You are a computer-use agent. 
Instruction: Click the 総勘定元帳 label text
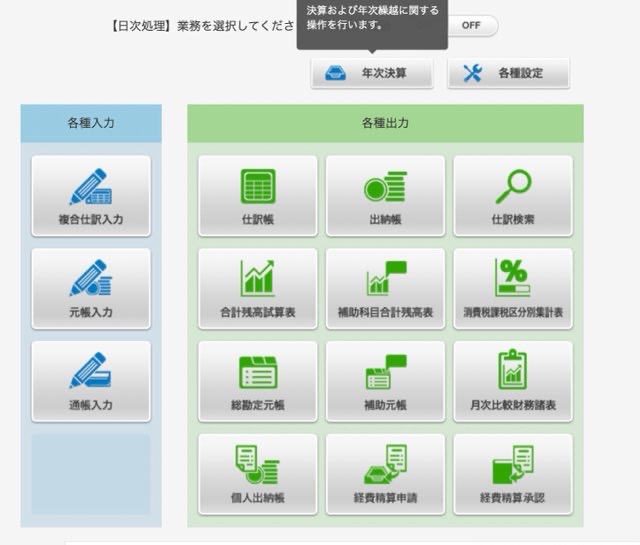pos(258,405)
